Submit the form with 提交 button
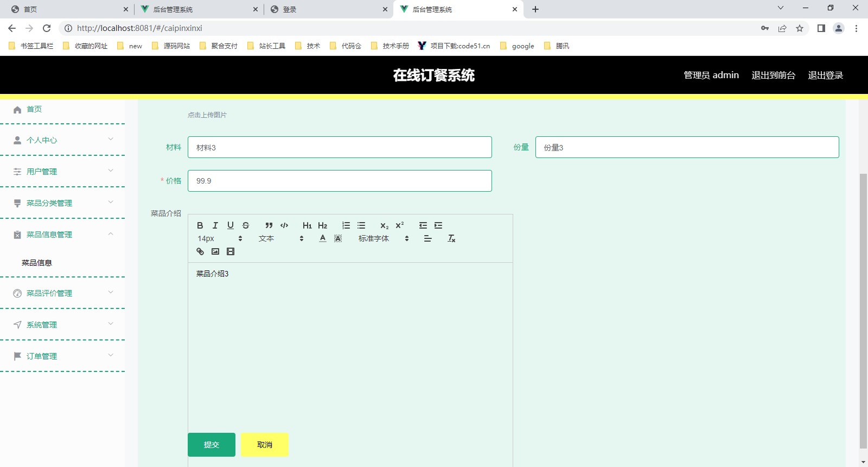The width and height of the screenshot is (868, 467). 212,445
